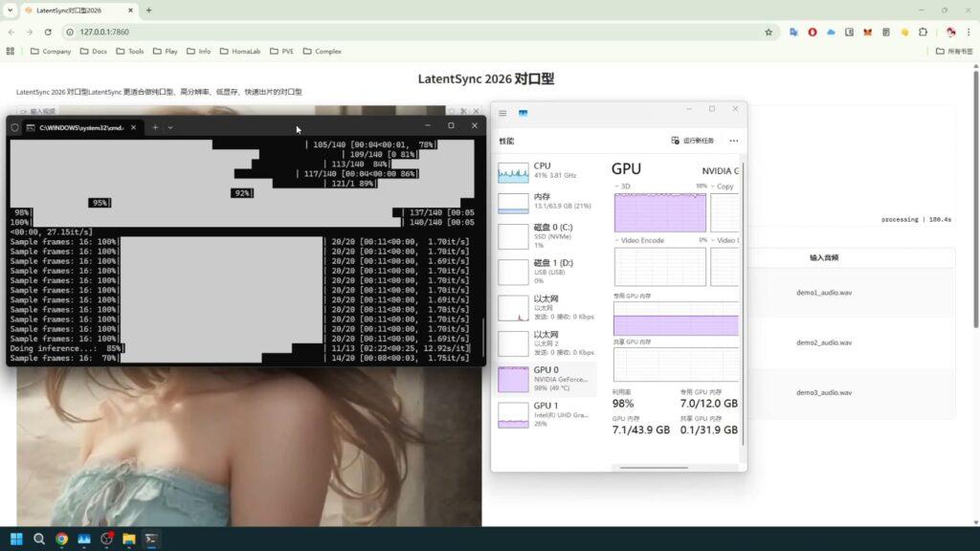Open the Copy engine graph dropdown
This screenshot has width=980, height=551.
[723, 187]
